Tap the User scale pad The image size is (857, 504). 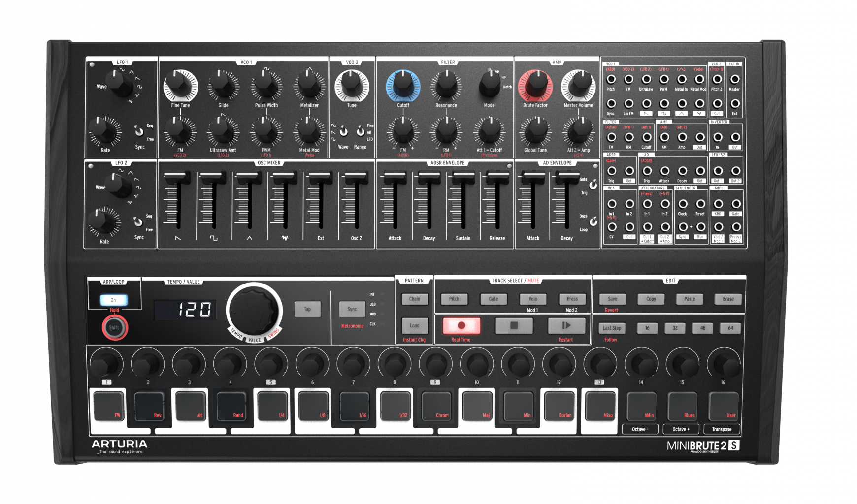coord(724,406)
